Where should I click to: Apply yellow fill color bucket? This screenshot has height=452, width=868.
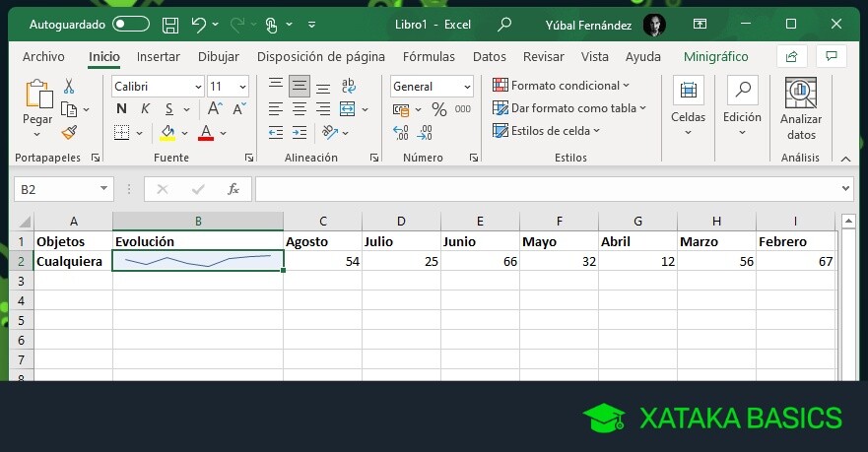point(167,133)
